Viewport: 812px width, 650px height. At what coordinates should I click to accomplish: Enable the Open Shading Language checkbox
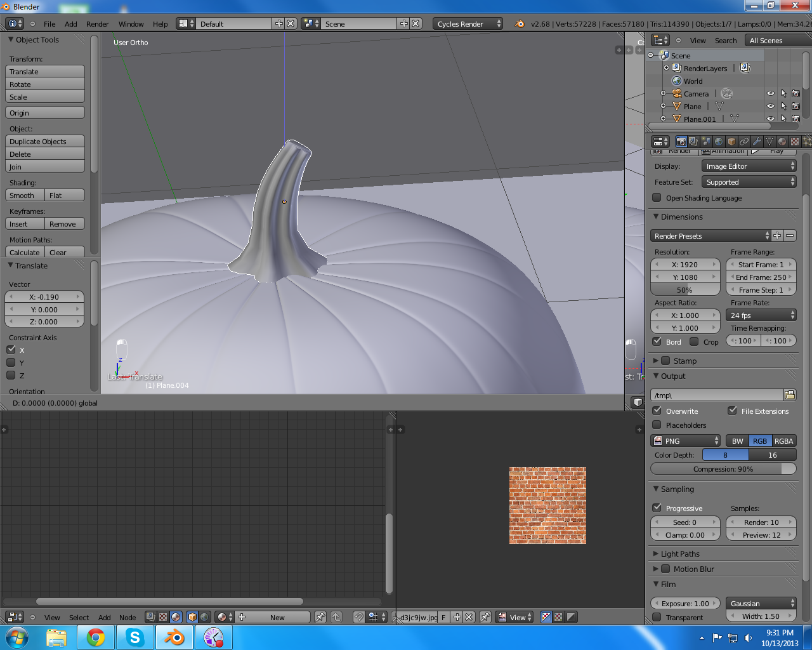point(657,197)
